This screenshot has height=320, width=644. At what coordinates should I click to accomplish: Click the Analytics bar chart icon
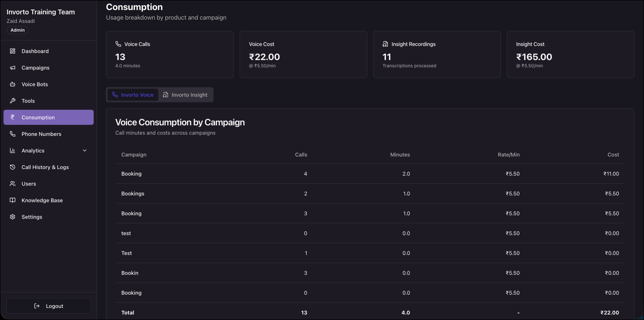click(x=13, y=150)
